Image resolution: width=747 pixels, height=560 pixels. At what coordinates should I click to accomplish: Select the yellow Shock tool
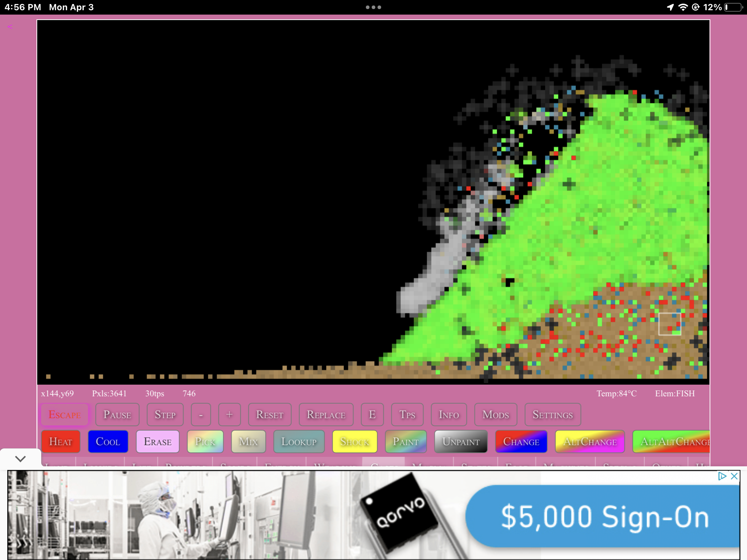point(355,442)
